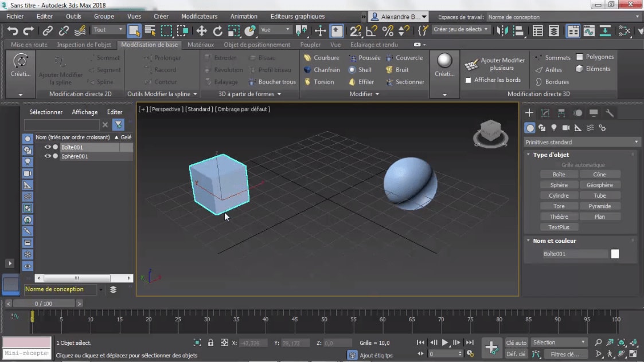Activate the Select Object tool

[134, 30]
